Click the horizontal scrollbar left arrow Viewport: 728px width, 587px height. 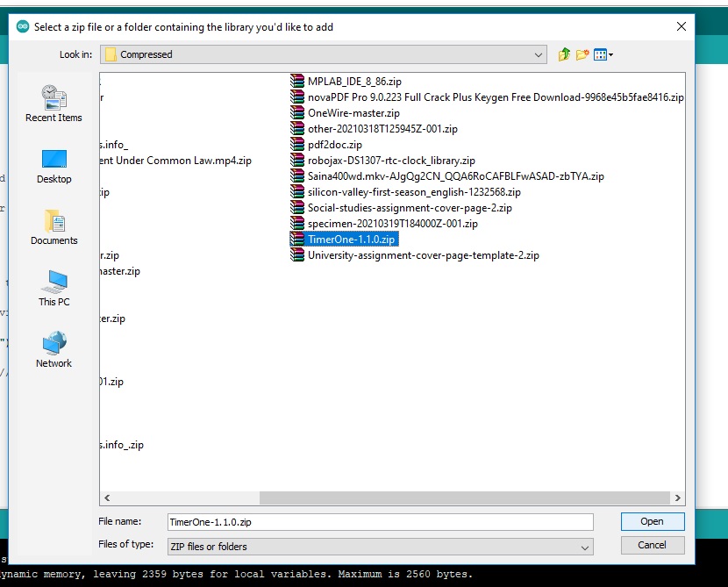[x=107, y=498]
